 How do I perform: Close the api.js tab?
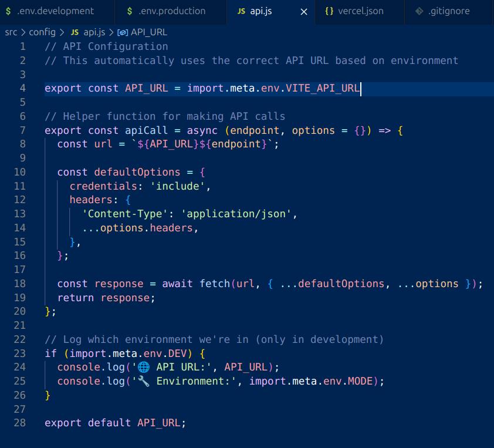[x=304, y=12]
